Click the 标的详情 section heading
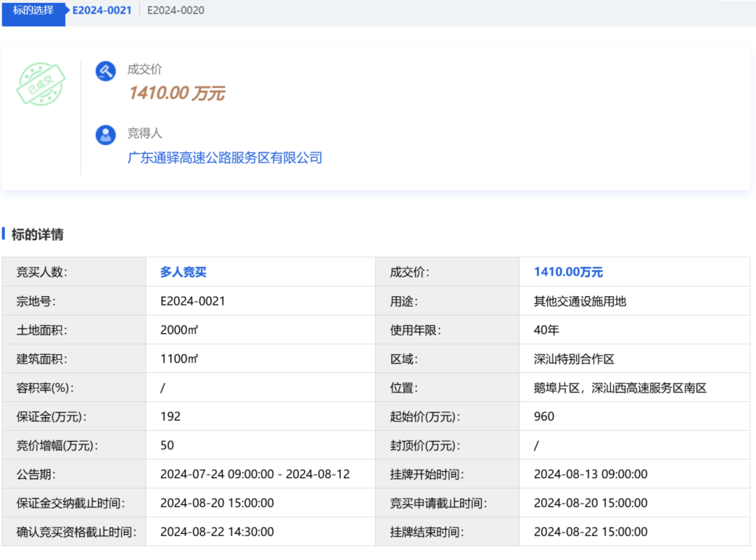The height and width of the screenshot is (560, 756). pyautogui.click(x=37, y=234)
